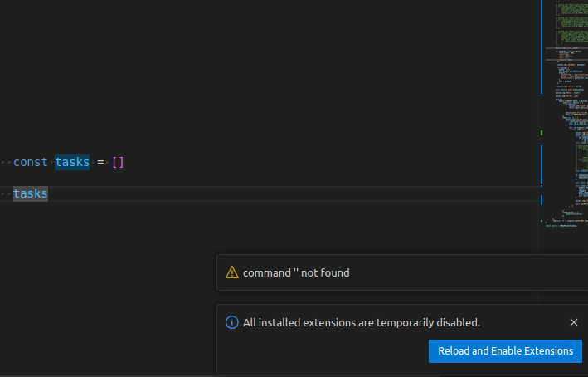This screenshot has width=588, height=377.
Task: Click the "All installed extensions" notification text
Action: click(361, 322)
